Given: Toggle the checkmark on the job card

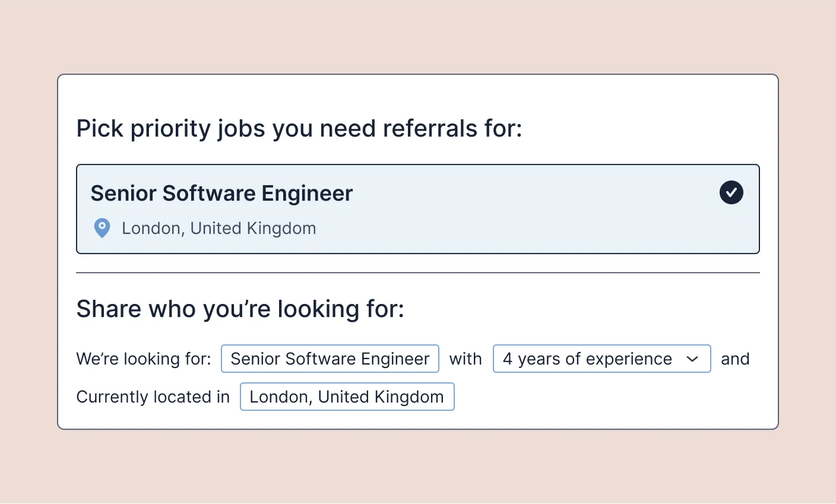Looking at the screenshot, I should pos(731,192).
